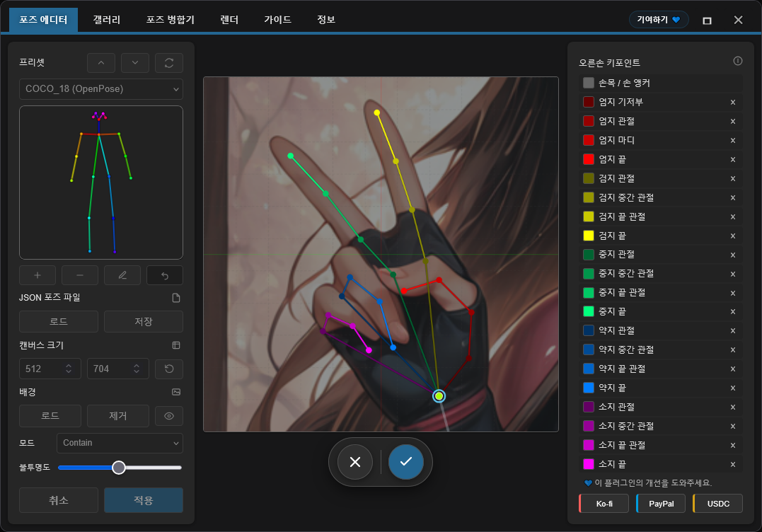The width and height of the screenshot is (762, 532).
Task: Click the canvas size layout icon
Action: 176,345
